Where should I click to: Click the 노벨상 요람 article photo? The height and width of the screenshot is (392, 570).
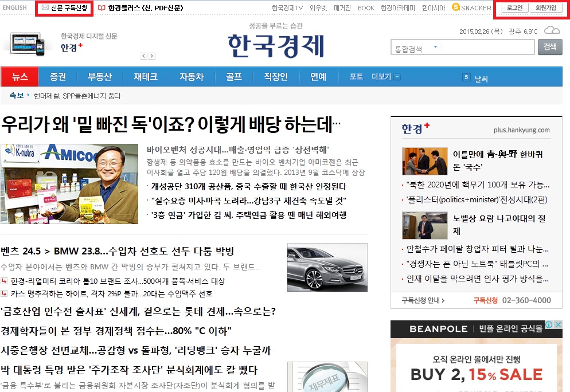[x=424, y=226]
